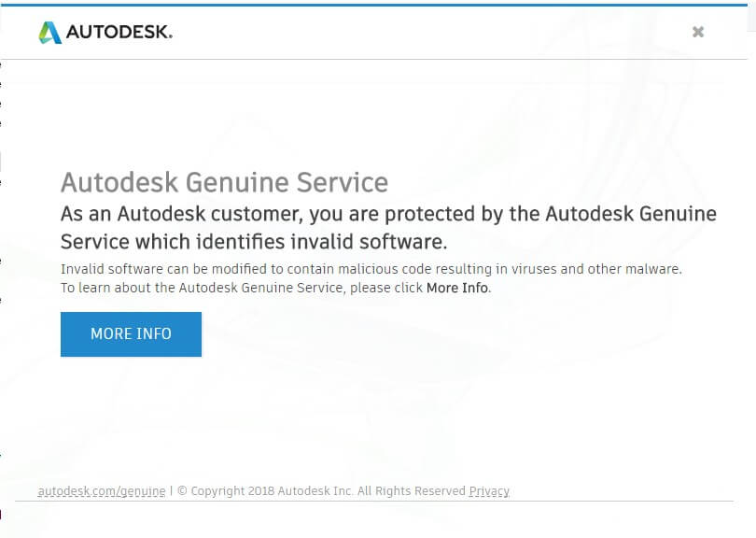Click the "Service which identifies invalid software" line
The width and height of the screenshot is (756, 538).
tap(254, 242)
